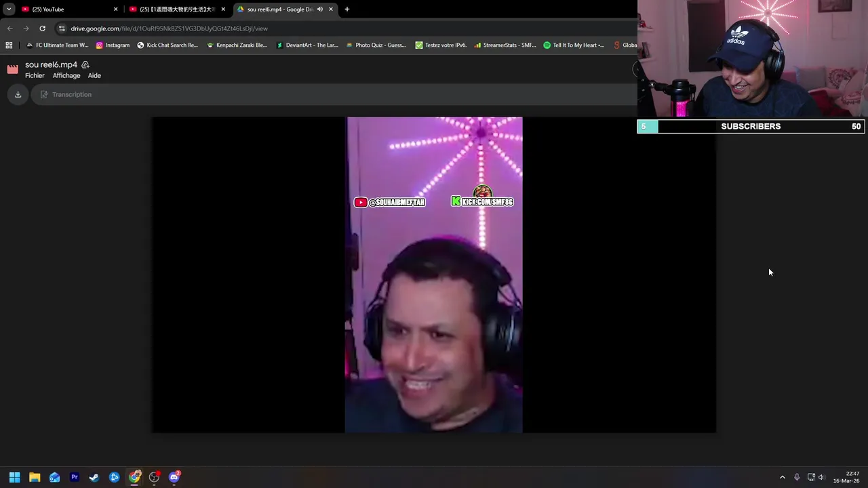Open the volume control tray icon
Image resolution: width=868 pixels, height=488 pixels.
[x=821, y=477]
